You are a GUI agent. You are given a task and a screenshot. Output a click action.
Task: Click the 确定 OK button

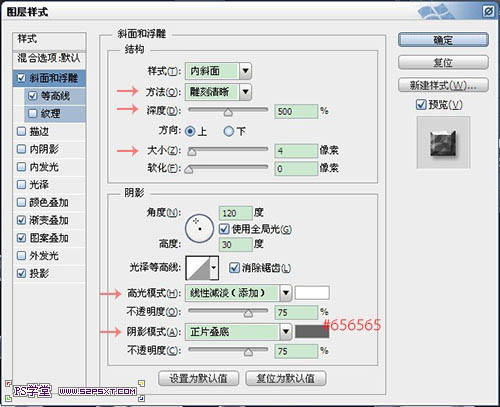pos(443,40)
